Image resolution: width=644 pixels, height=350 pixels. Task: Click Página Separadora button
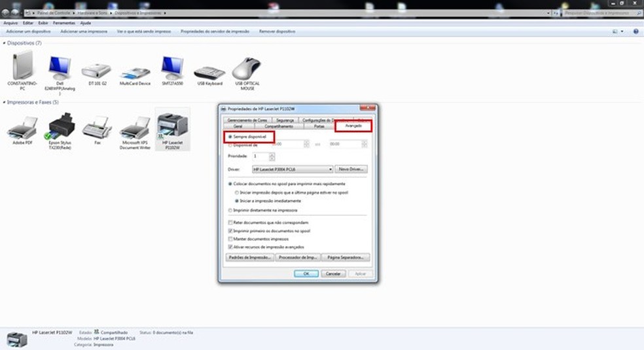(x=346, y=257)
